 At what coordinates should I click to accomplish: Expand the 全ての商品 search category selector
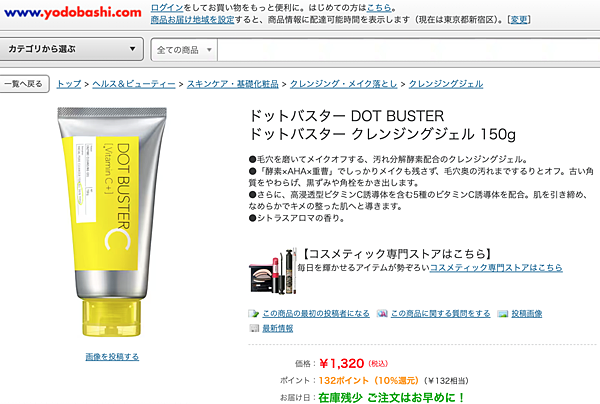coord(184,50)
